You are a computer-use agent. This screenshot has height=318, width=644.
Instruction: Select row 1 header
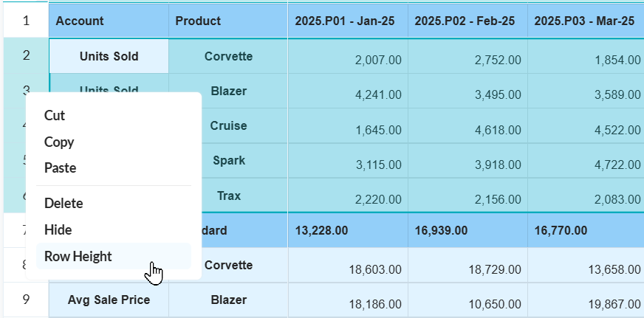pyautogui.click(x=26, y=21)
